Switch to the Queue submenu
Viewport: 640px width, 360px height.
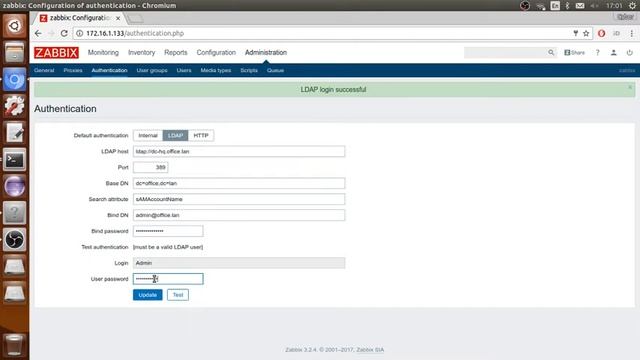[x=276, y=71]
